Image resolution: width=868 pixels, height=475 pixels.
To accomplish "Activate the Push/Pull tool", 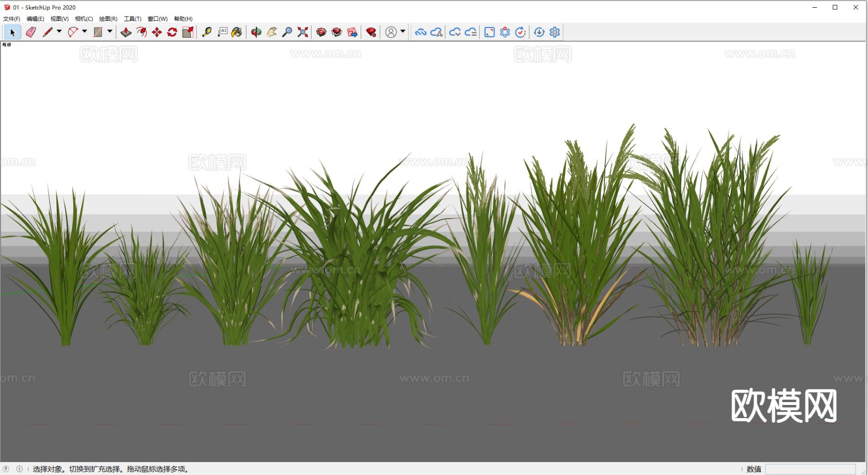I will (126, 32).
